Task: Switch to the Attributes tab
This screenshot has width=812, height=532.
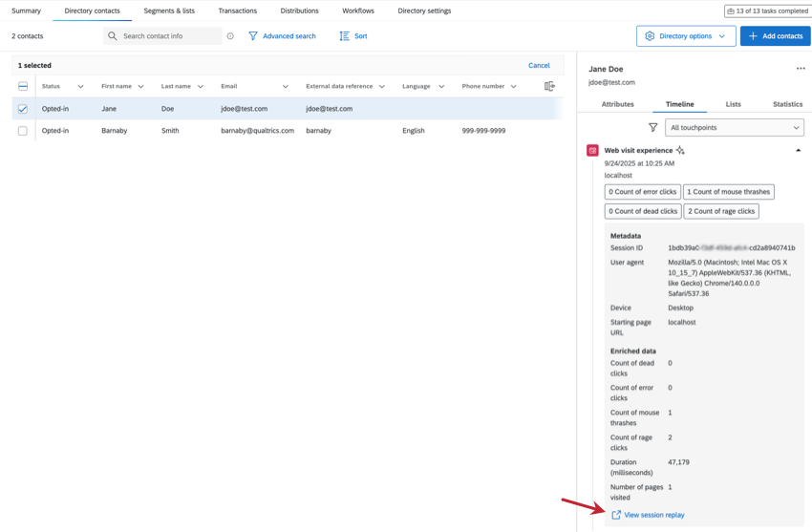Action: [x=618, y=104]
